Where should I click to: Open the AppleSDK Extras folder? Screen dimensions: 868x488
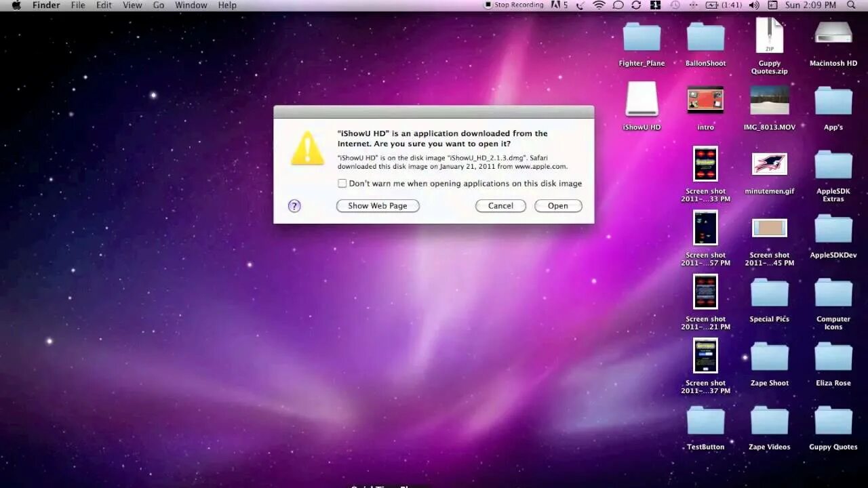[833, 165]
